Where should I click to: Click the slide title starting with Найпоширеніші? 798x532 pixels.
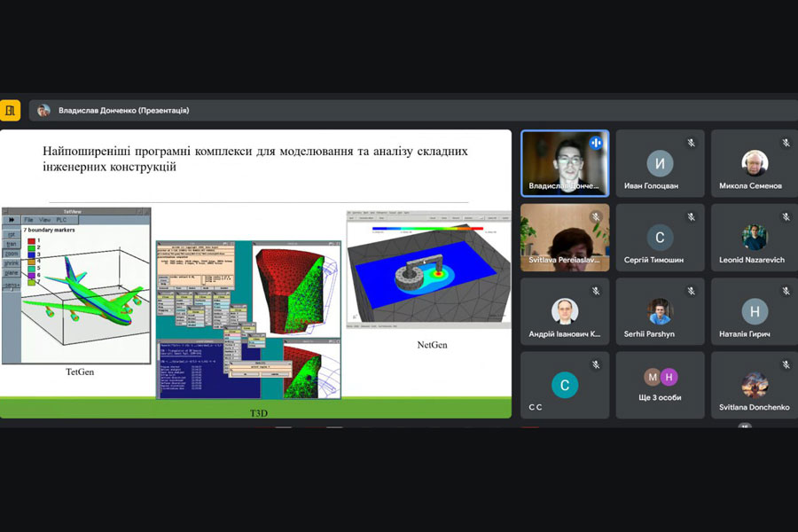tap(255, 159)
